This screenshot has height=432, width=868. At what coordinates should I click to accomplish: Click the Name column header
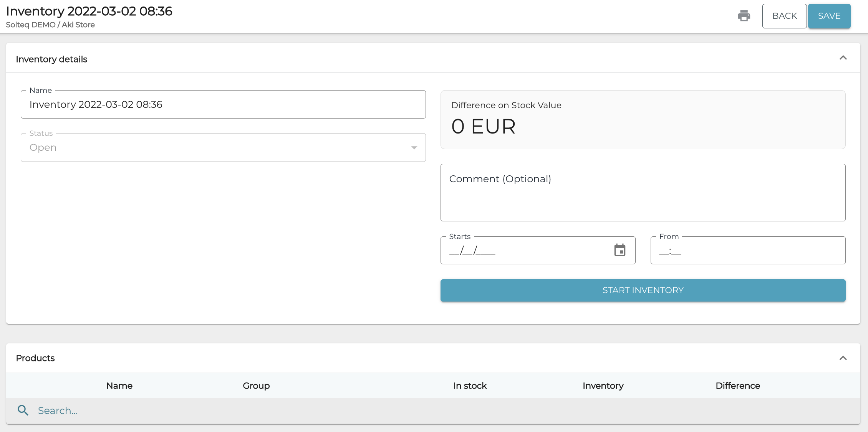pos(119,386)
